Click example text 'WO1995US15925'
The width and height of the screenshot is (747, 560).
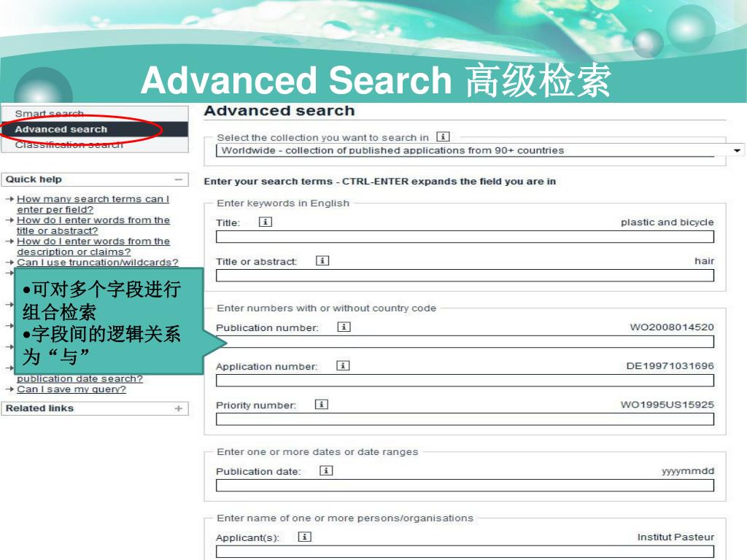point(667,405)
